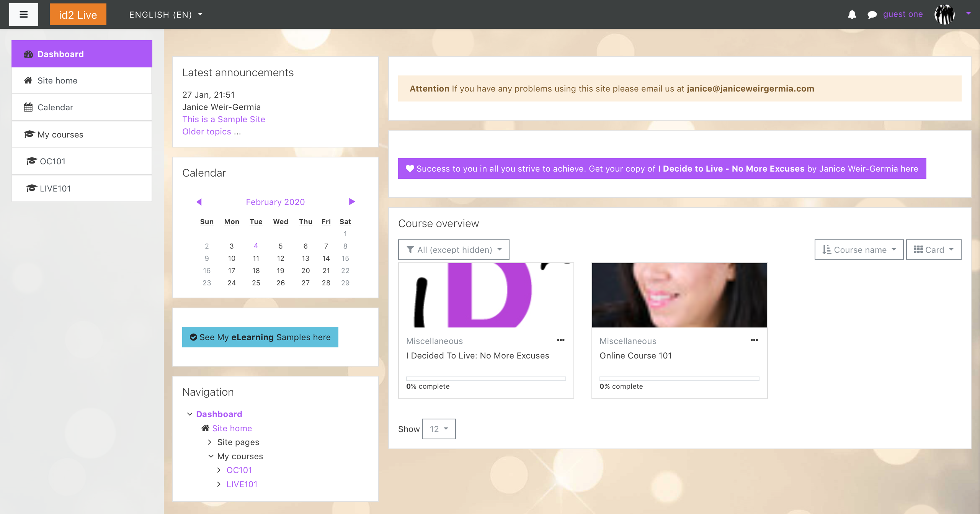
Task: Click the Dashboard navigation menu item
Action: click(82, 54)
